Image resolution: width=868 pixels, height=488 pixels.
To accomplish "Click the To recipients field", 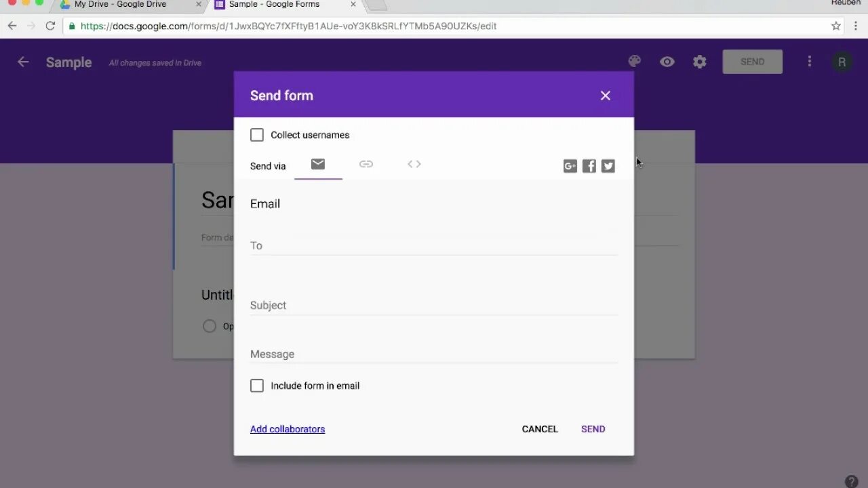I will pos(433,245).
